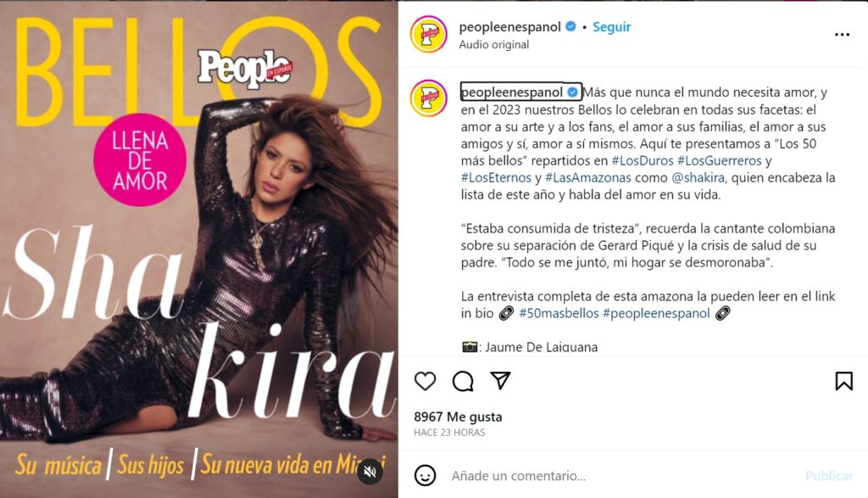The image size is (868, 498).
Task: Like the post with the heart icon
Action: click(426, 381)
